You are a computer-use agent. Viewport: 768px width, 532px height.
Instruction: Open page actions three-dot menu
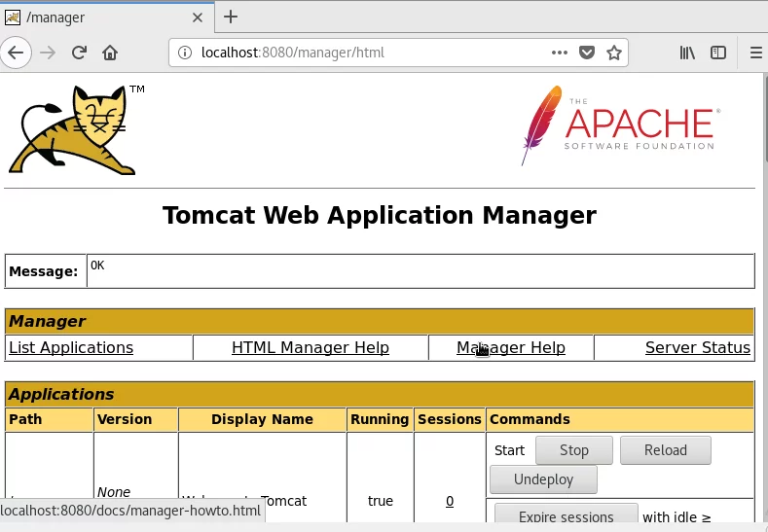[560, 53]
